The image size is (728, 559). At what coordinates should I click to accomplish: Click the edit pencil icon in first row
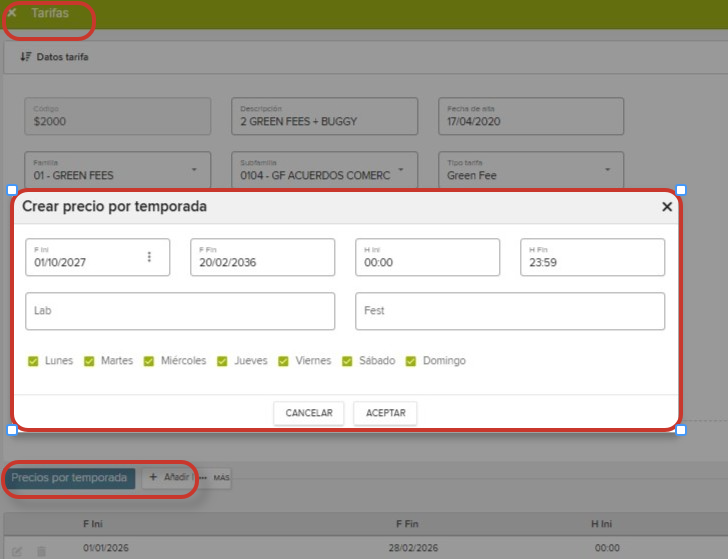(17, 550)
